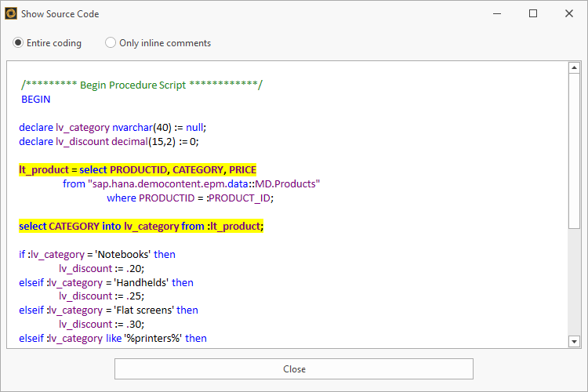Click the vertical scrollbar thumb
Image resolution: width=588 pixels, height=392 pixels.
(x=574, y=149)
